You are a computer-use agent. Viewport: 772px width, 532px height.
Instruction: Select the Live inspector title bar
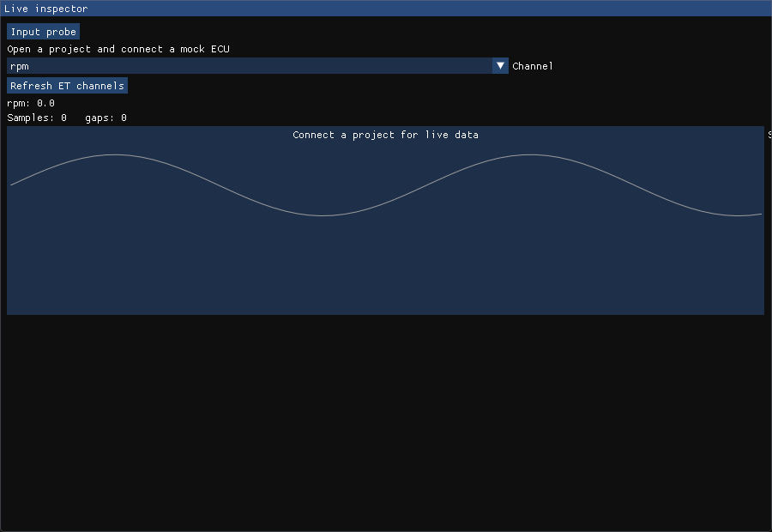pyautogui.click(x=386, y=9)
